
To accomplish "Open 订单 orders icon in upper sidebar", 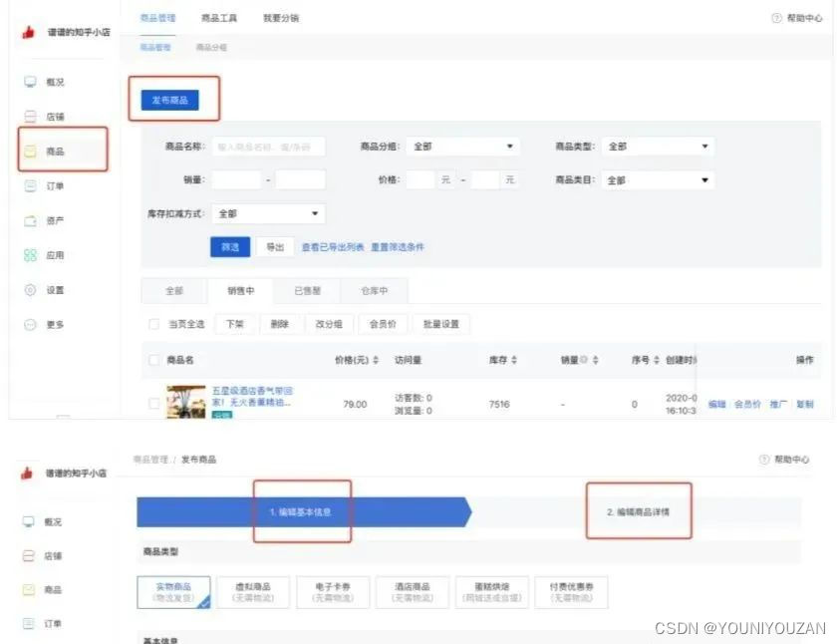I will (31, 185).
